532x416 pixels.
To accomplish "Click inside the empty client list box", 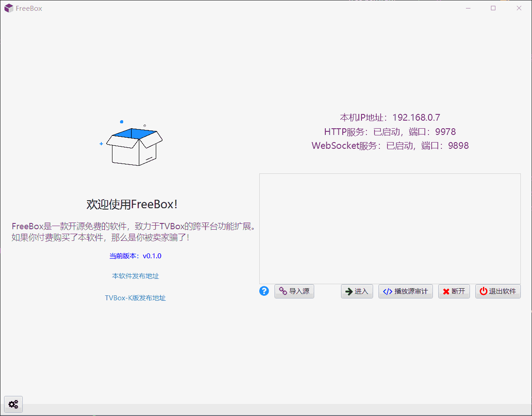I will pos(390,228).
